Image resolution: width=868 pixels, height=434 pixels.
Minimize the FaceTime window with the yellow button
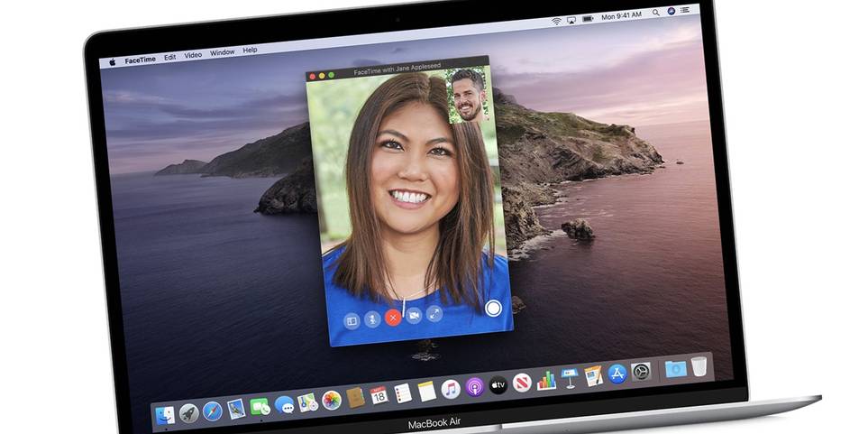322,76
